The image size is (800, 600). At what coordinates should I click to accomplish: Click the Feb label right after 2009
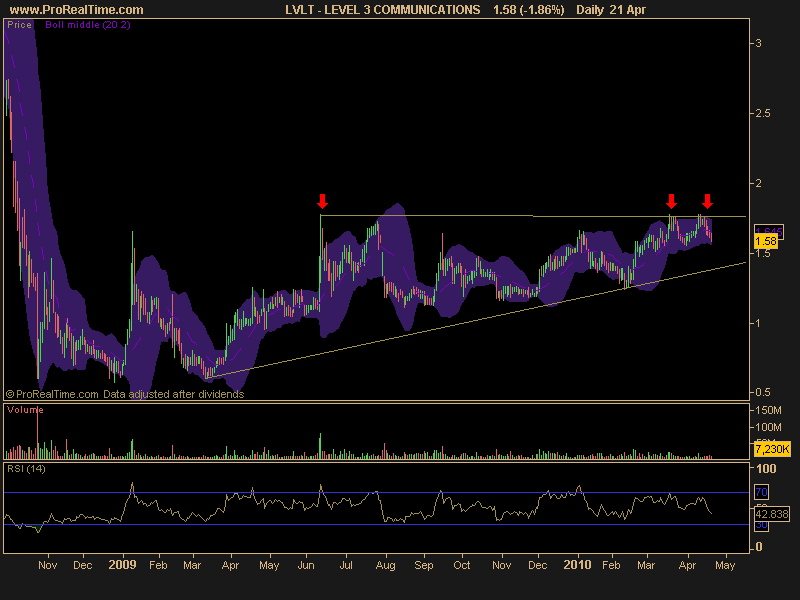158,565
